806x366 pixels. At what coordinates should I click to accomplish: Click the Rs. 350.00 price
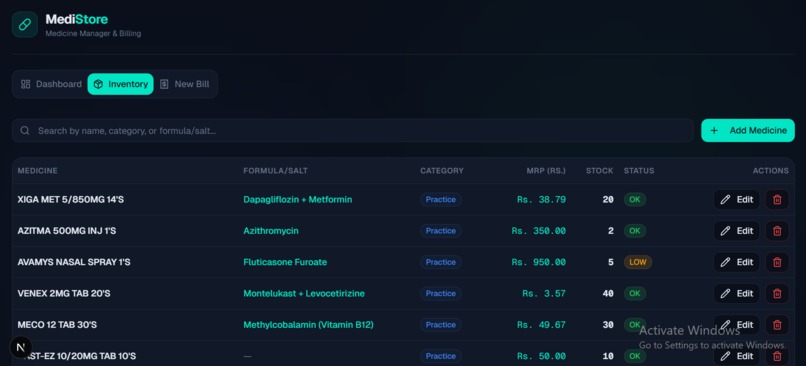coord(539,231)
